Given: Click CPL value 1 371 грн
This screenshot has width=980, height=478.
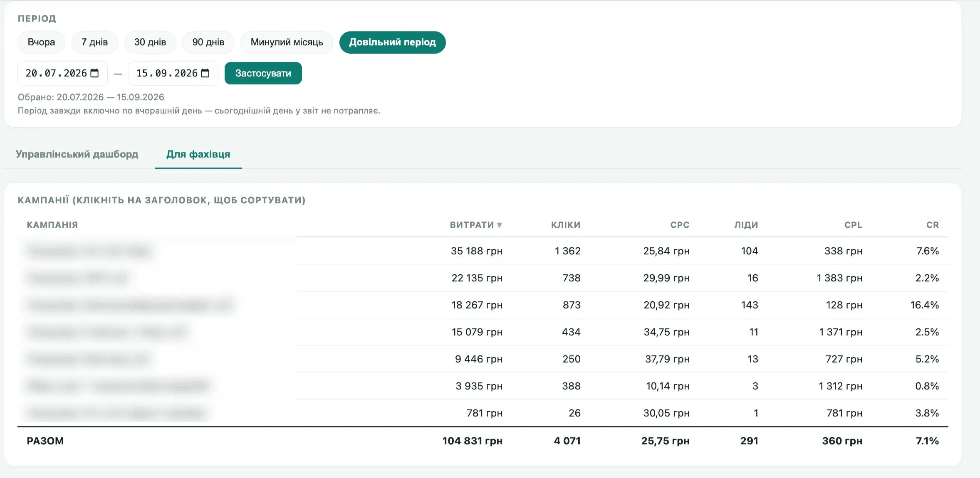Looking at the screenshot, I should tap(841, 332).
